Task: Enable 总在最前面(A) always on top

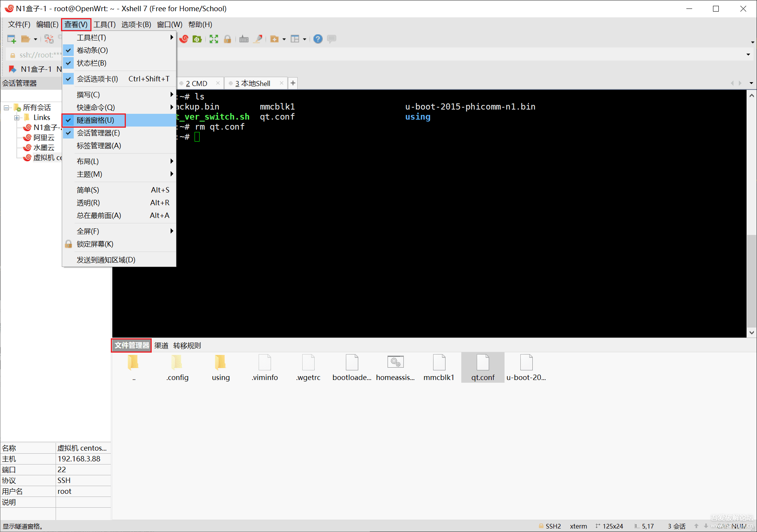Action: point(119,215)
